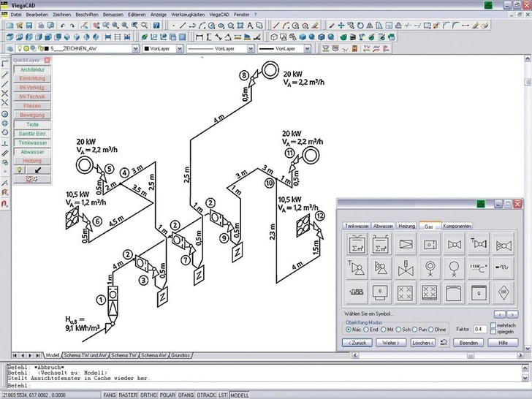Open the S___ZEICHNEN_AW layer dropdown
This screenshot has width=532, height=399.
(135, 49)
